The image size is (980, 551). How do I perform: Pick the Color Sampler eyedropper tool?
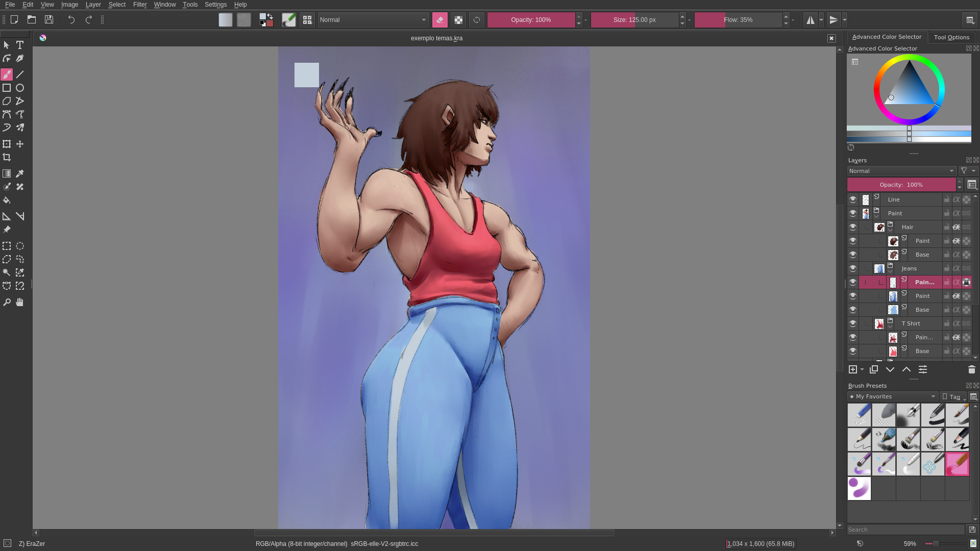(x=20, y=173)
